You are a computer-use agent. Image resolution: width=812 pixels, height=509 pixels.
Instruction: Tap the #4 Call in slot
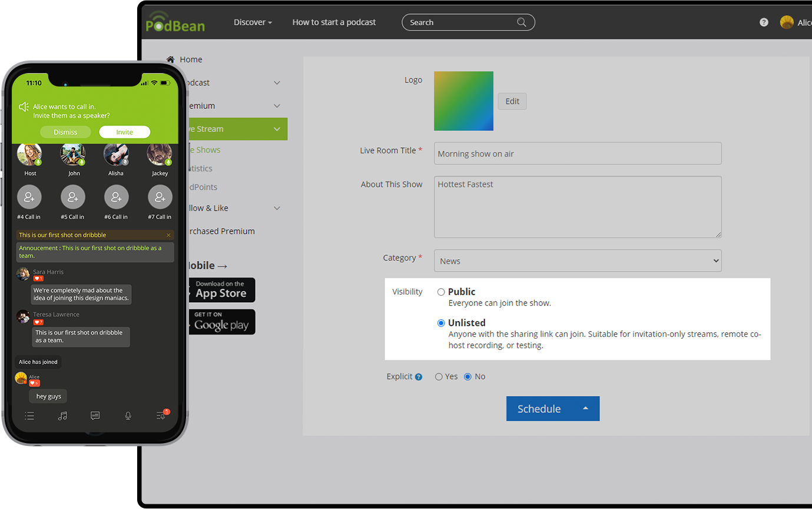point(29,197)
